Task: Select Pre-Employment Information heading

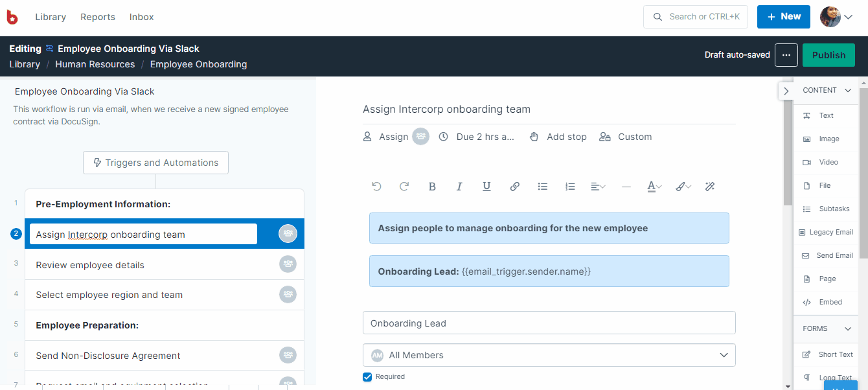Action: pos(165,204)
